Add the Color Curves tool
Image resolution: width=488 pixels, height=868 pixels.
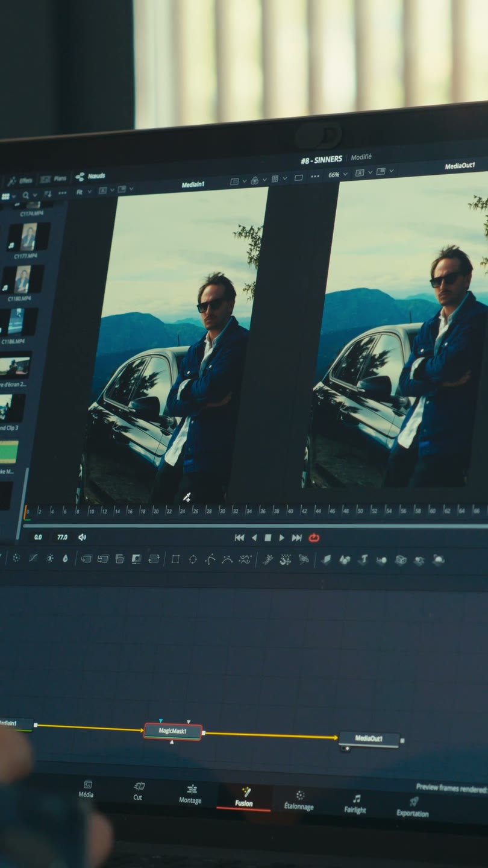click(33, 558)
